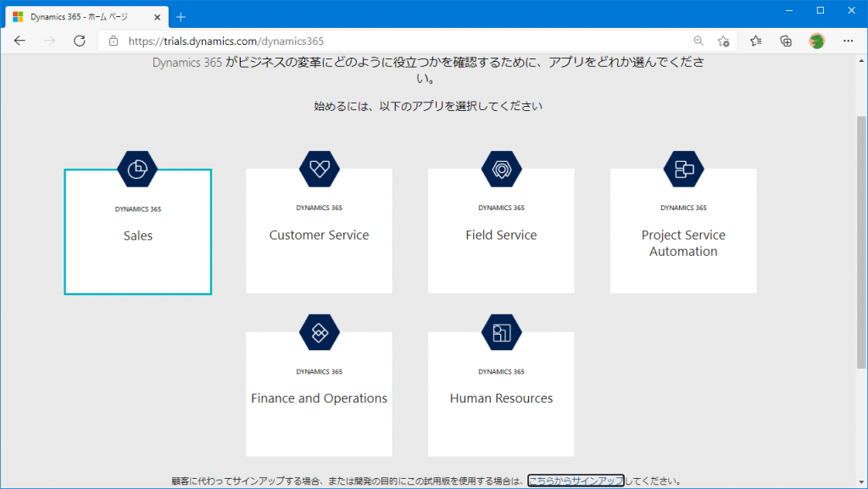
Task: Select the Dynamics 365 ホーム ページ tab
Action: [86, 17]
